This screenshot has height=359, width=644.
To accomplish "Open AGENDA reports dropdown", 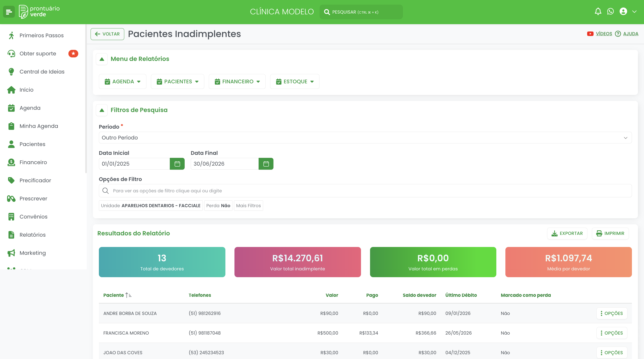I will pos(123,82).
